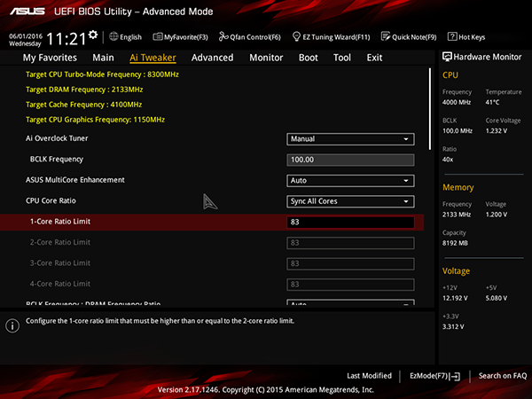Image resolution: width=532 pixels, height=399 pixels.
Task: Click the settings gear icon beside the clock
Action: point(92,35)
